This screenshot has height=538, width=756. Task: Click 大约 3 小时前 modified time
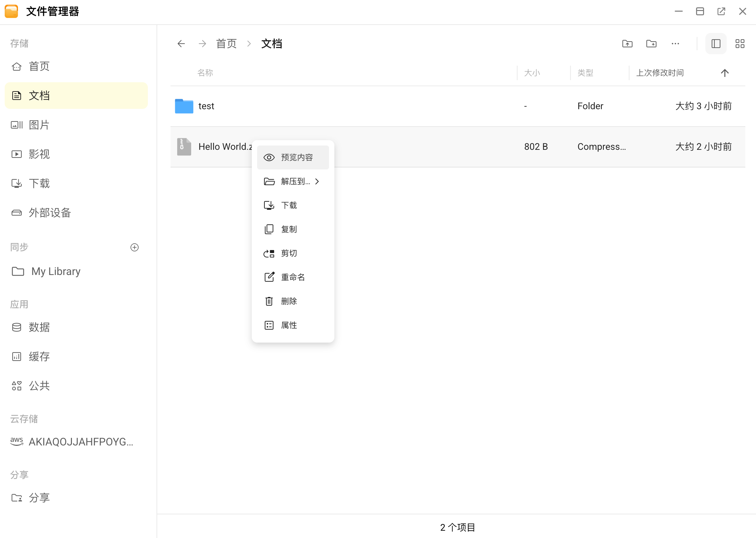click(x=704, y=106)
